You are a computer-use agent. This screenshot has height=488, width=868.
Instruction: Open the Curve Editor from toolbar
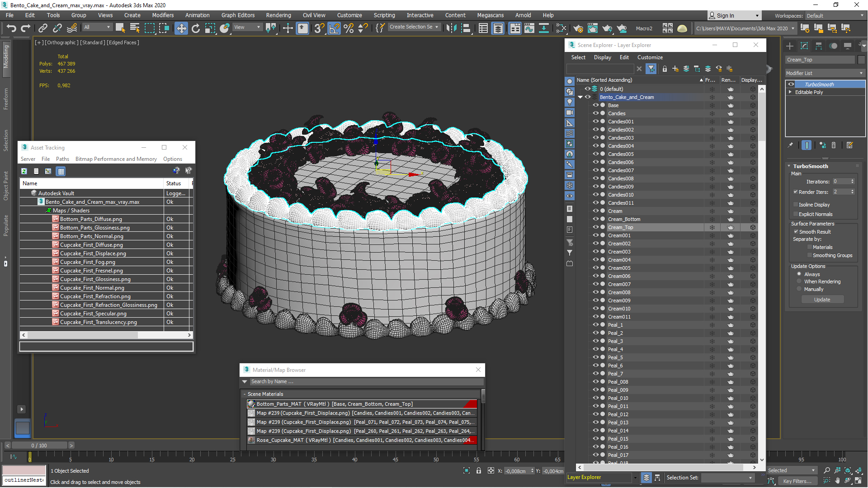click(529, 28)
